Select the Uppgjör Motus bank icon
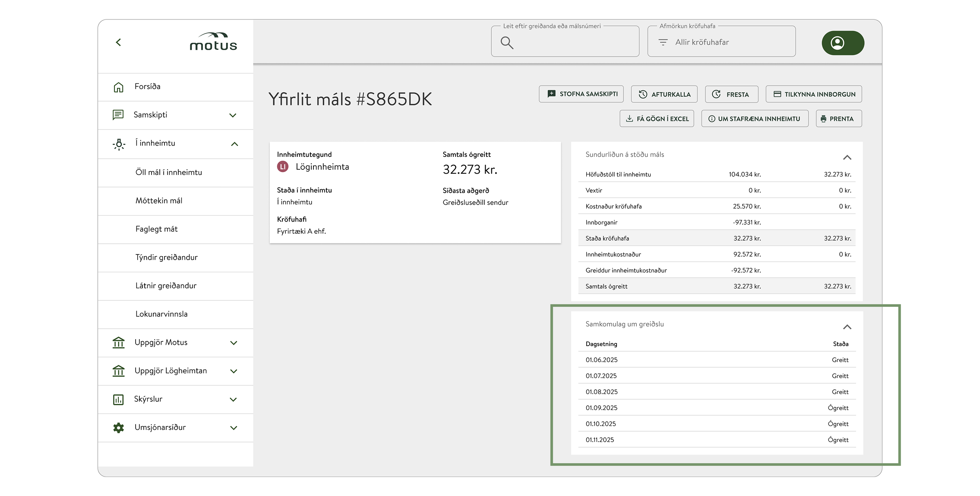Viewport: 980px width, 496px height. (118, 342)
